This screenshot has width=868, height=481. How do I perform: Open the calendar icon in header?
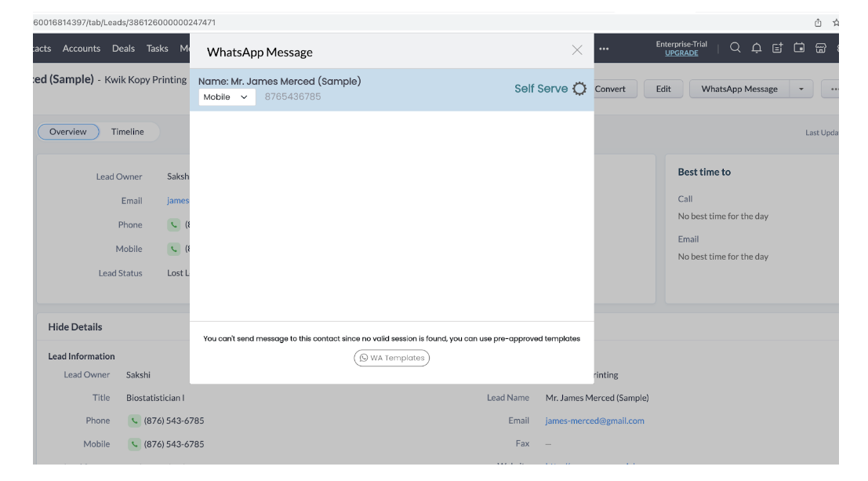(x=799, y=48)
